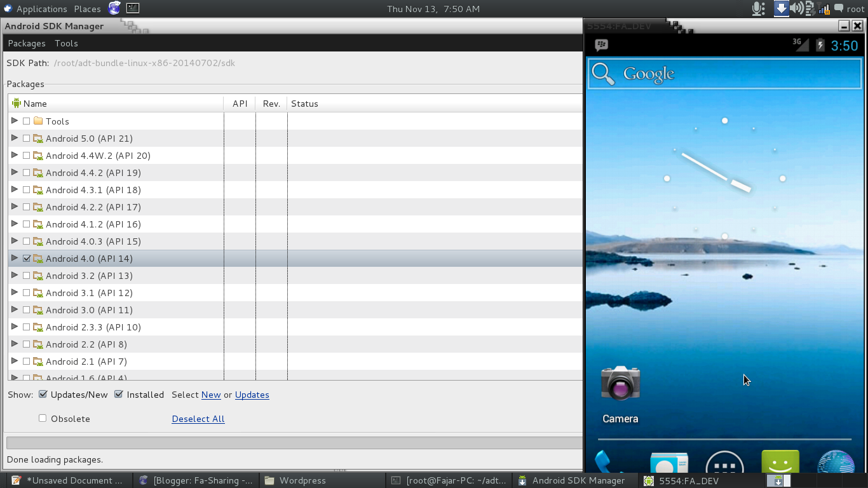Click the Deselect All link

(x=198, y=419)
